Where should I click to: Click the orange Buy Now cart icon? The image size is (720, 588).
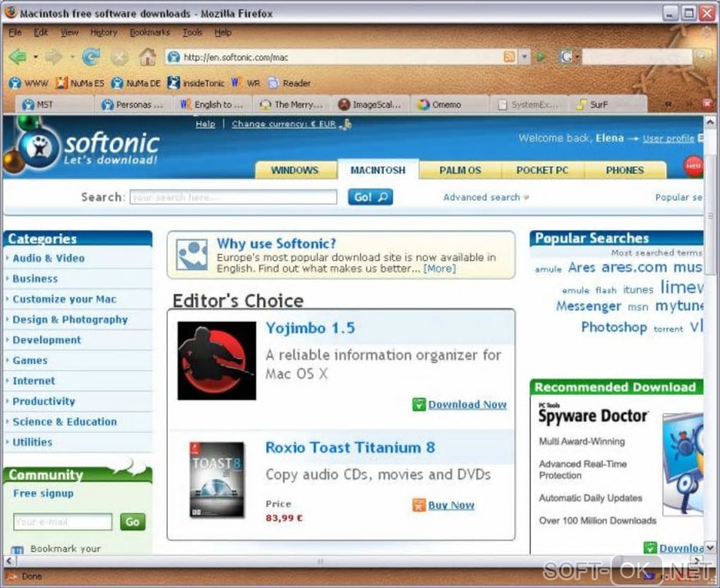[419, 505]
